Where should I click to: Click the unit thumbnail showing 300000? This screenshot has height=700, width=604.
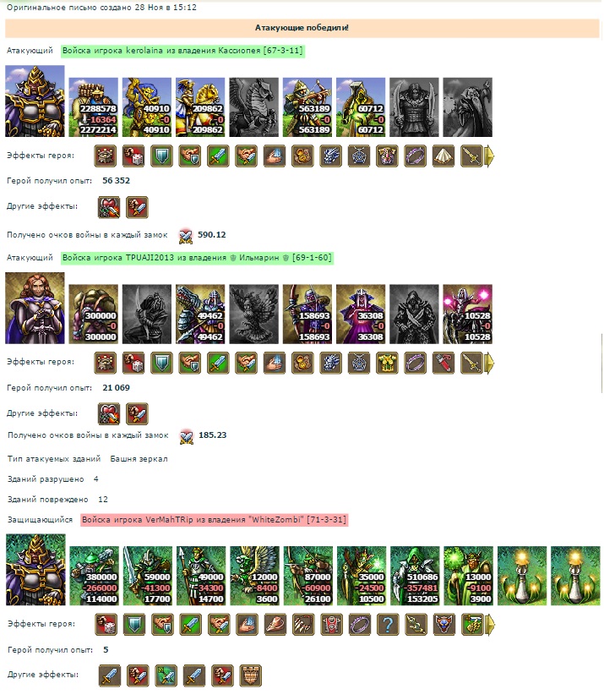point(93,314)
